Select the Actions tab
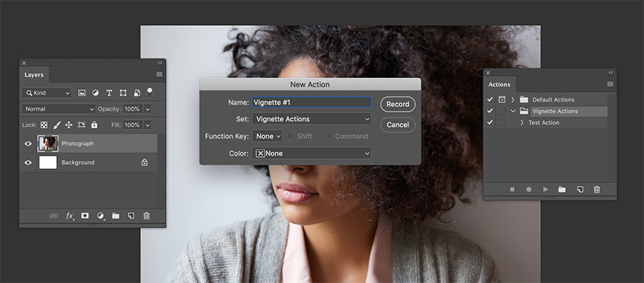The height and width of the screenshot is (283, 644). pos(499,84)
